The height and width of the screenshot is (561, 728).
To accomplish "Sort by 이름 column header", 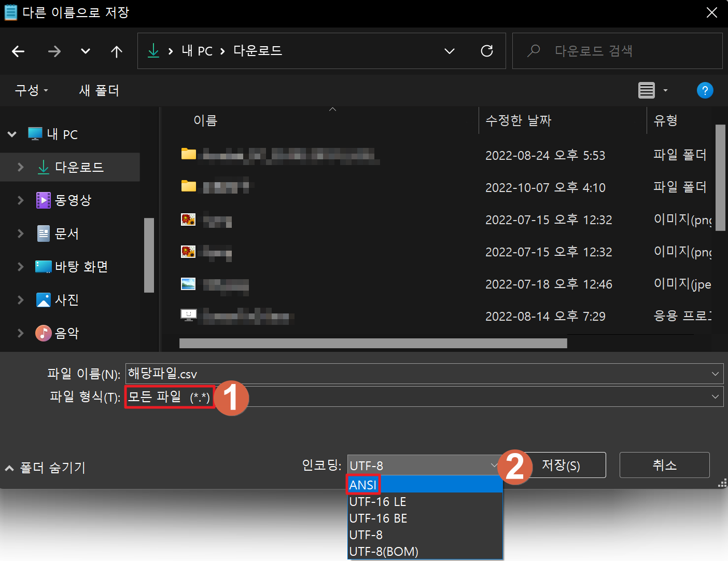I will [205, 120].
